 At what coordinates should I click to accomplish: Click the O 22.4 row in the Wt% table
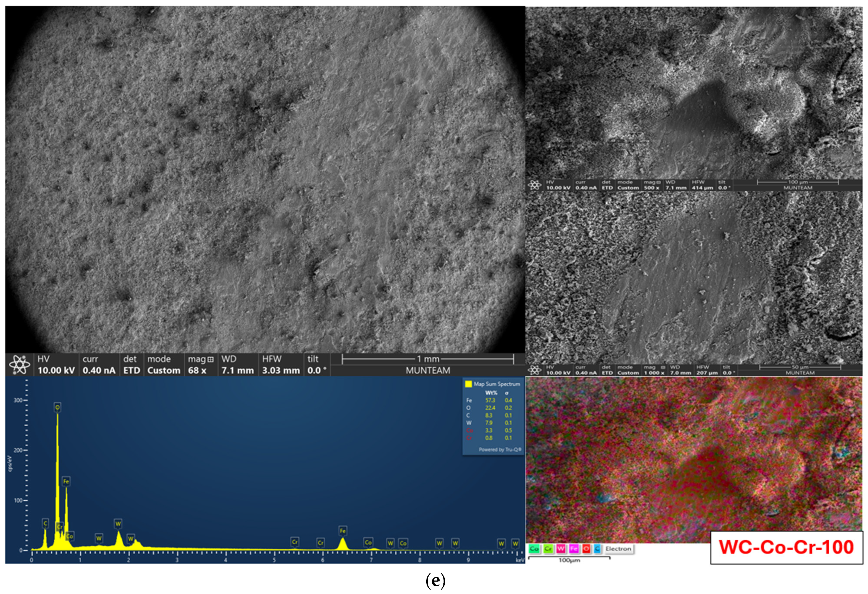click(x=489, y=408)
